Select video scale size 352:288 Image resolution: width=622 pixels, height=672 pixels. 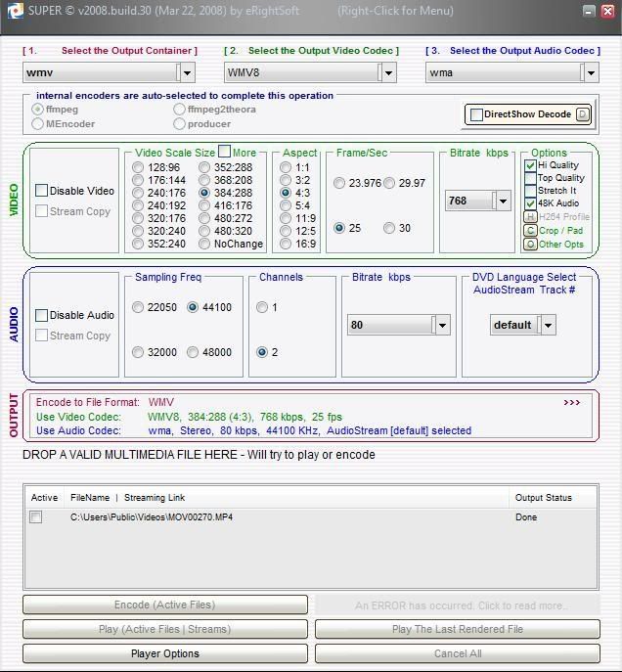click(204, 167)
